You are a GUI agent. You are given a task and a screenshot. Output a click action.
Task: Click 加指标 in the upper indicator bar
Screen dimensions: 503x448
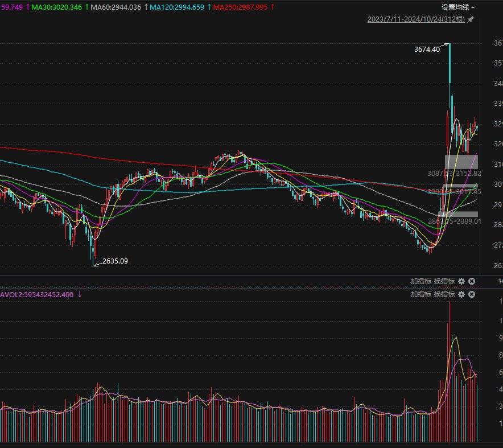(x=421, y=281)
